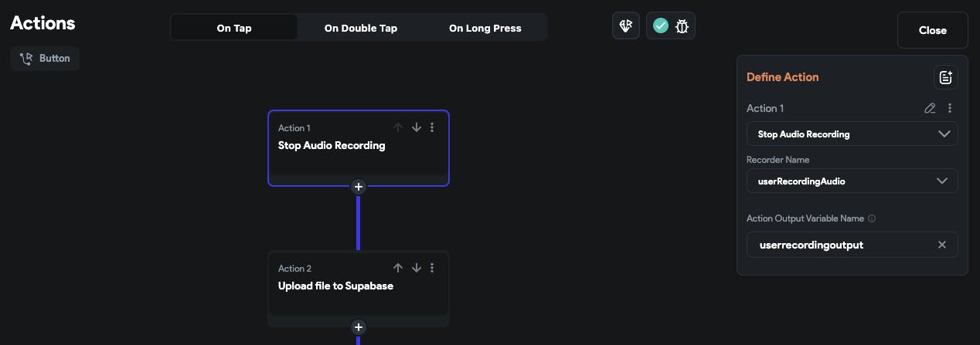Open the three-dot menu on Action 1 card
This screenshot has height=345, width=980.
click(x=433, y=127)
